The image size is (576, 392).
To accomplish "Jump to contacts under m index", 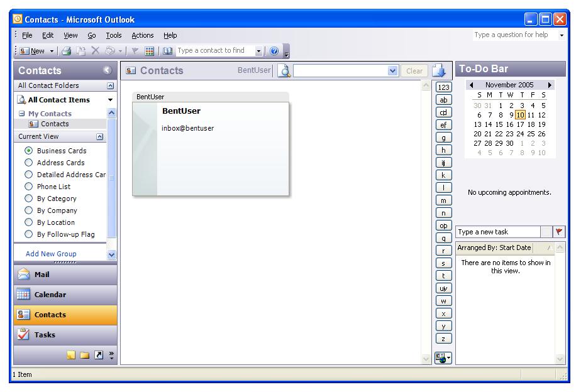I will click(443, 201).
